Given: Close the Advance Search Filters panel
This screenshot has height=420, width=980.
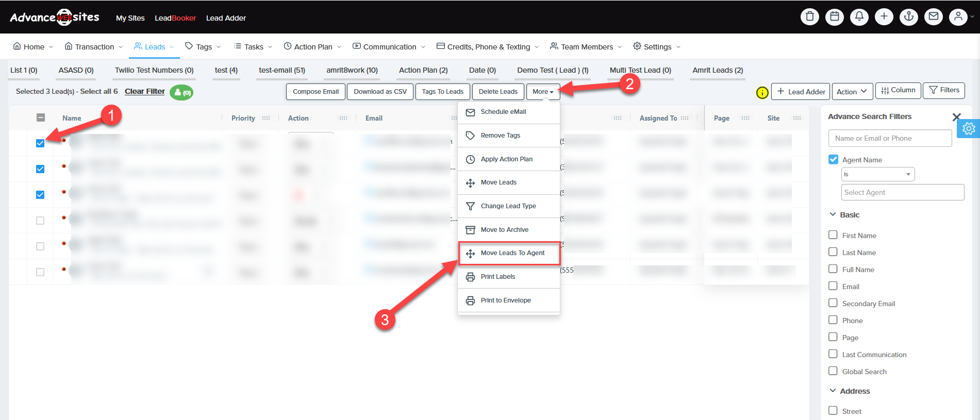Looking at the screenshot, I should [956, 117].
